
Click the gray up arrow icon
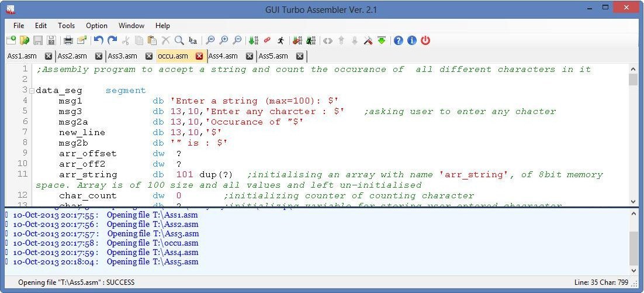click(x=341, y=40)
